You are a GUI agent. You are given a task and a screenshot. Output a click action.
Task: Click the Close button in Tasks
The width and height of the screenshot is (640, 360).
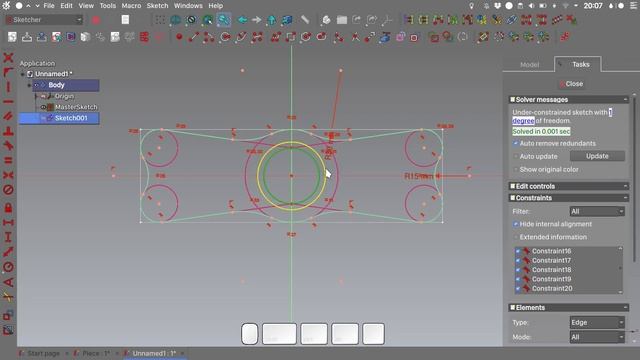pos(571,84)
